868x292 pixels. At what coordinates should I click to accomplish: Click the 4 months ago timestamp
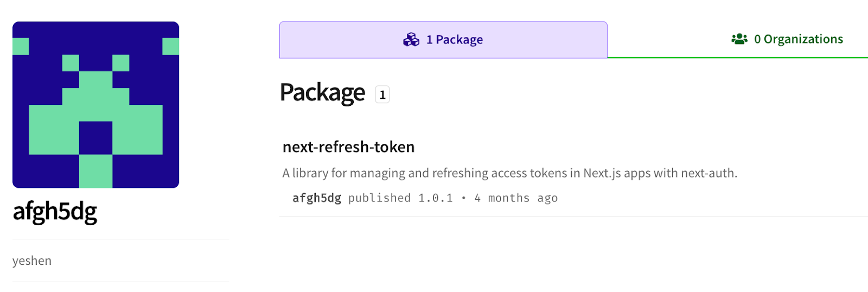516,198
